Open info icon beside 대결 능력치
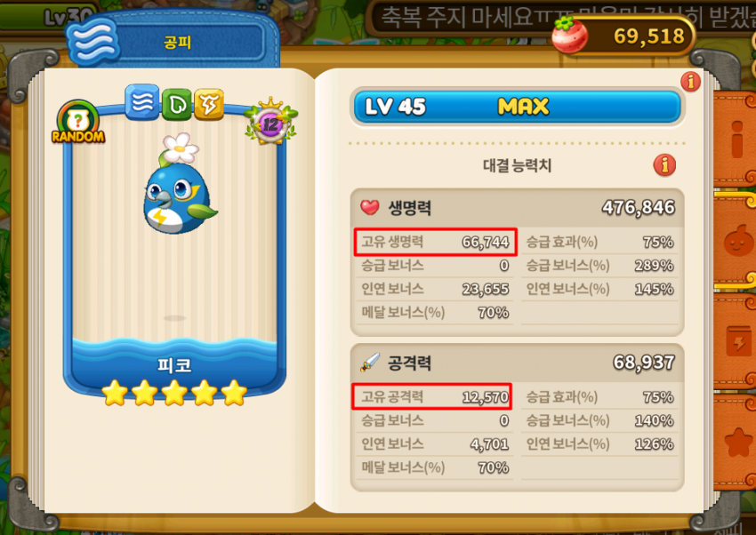 coord(664,165)
